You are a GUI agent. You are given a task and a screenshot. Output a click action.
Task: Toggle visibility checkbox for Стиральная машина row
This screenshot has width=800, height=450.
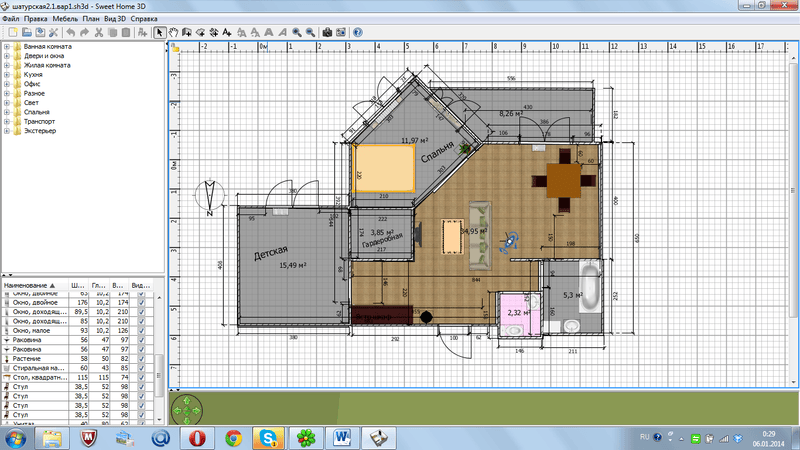pyautogui.click(x=141, y=367)
